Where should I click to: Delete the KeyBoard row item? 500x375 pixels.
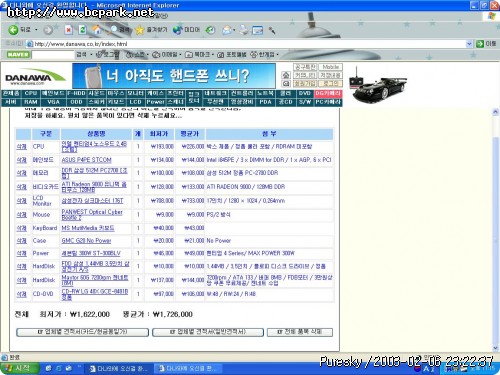click(22, 228)
